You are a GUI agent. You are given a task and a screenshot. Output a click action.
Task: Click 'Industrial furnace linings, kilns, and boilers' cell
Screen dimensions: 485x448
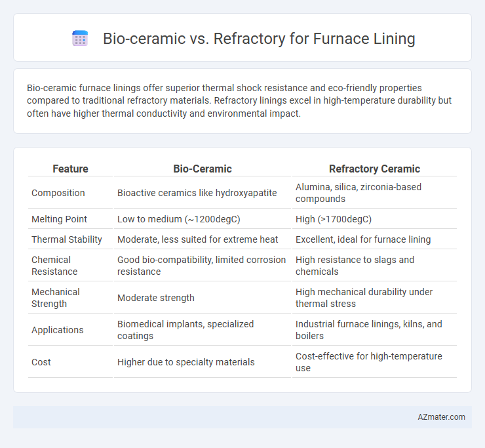(x=374, y=330)
